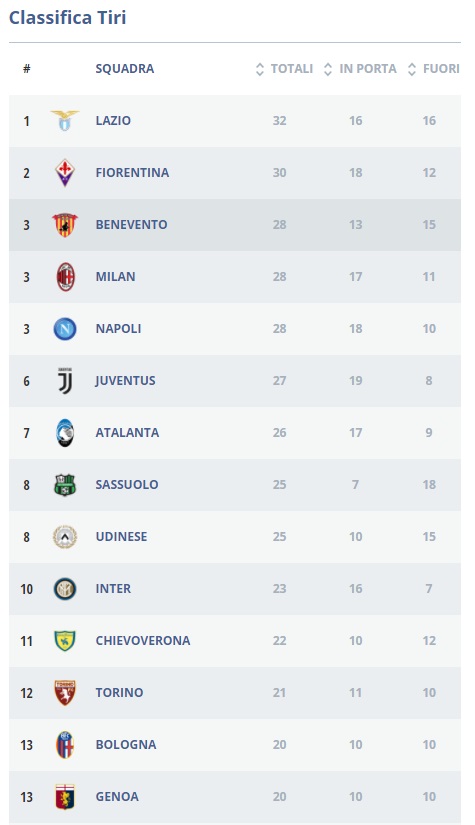475x825 pixels.
Task: Click the Sassuolo green crest
Action: [65, 485]
